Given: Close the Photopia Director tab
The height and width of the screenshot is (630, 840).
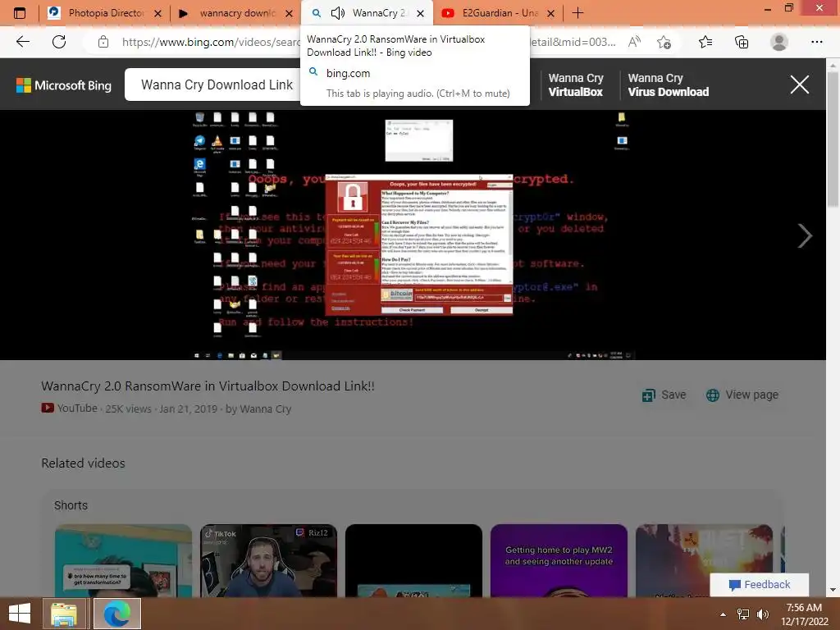Looking at the screenshot, I should [158, 13].
